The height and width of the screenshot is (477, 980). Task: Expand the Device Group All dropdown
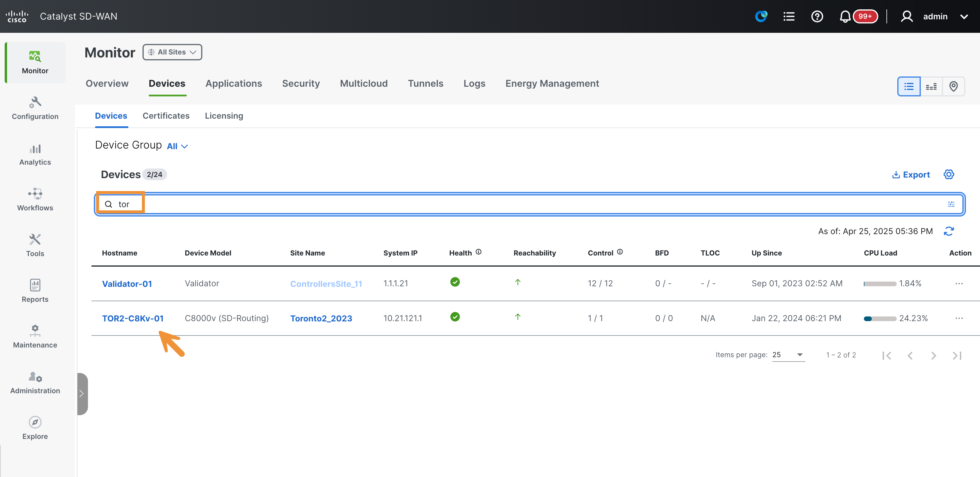click(177, 146)
